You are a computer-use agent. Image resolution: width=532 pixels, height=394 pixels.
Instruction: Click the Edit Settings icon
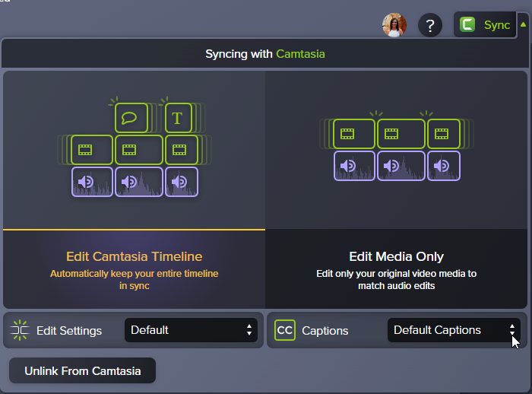pyautogui.click(x=20, y=330)
